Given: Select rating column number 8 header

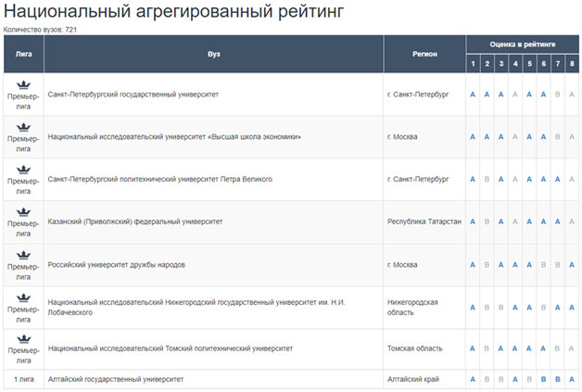Looking at the screenshot, I should click(x=572, y=63).
